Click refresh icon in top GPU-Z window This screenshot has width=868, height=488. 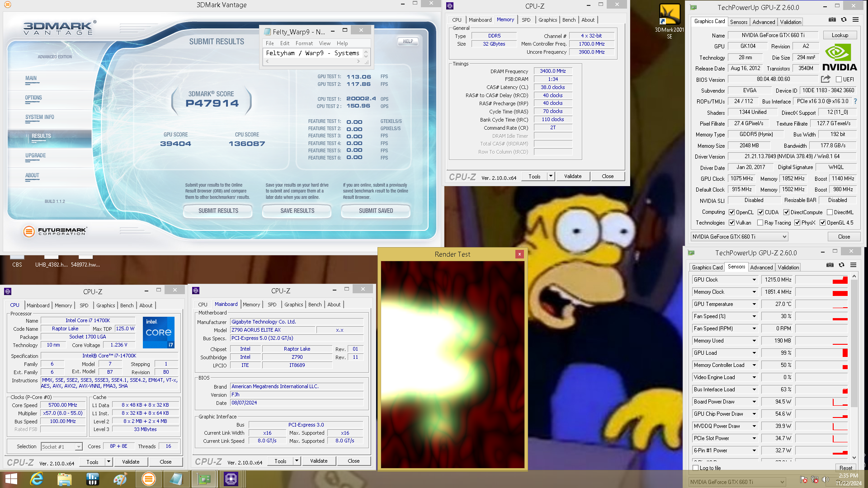click(844, 20)
